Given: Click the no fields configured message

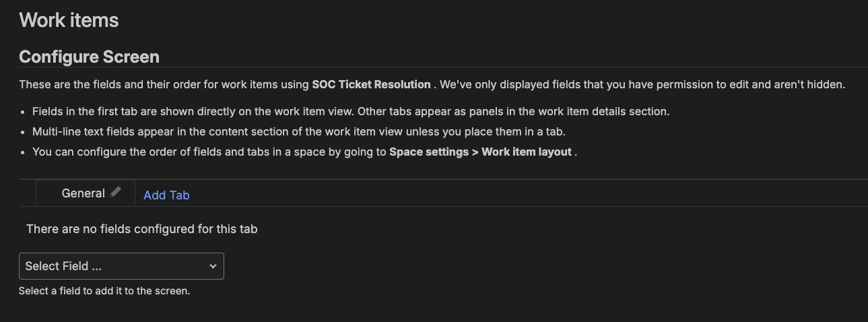Looking at the screenshot, I should (x=141, y=229).
